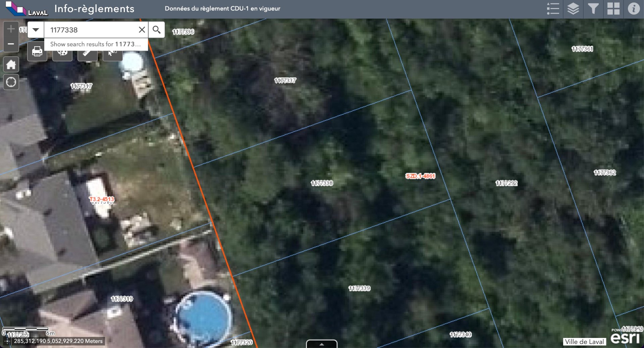
Task: Click lot label 1177319 on map
Action: click(122, 299)
